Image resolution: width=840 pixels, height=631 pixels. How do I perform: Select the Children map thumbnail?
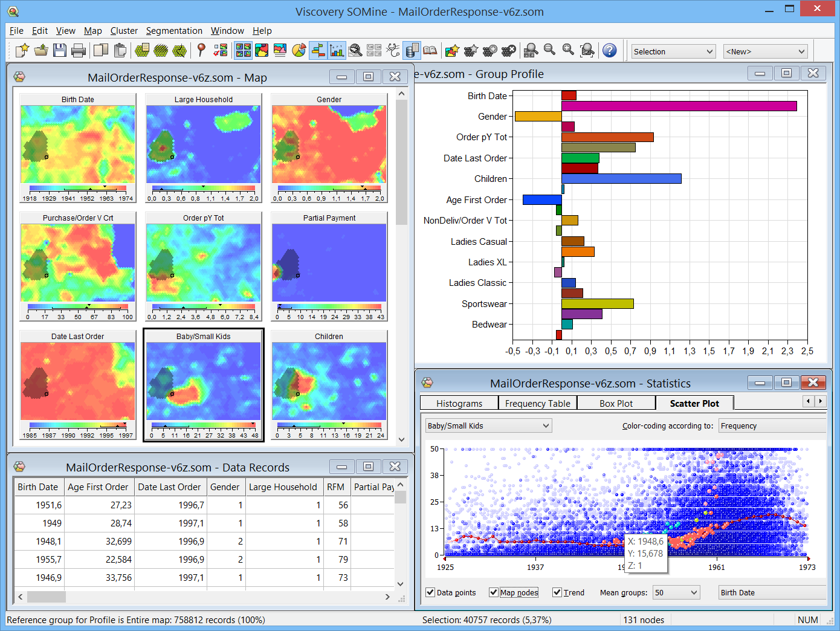pyautogui.click(x=329, y=381)
